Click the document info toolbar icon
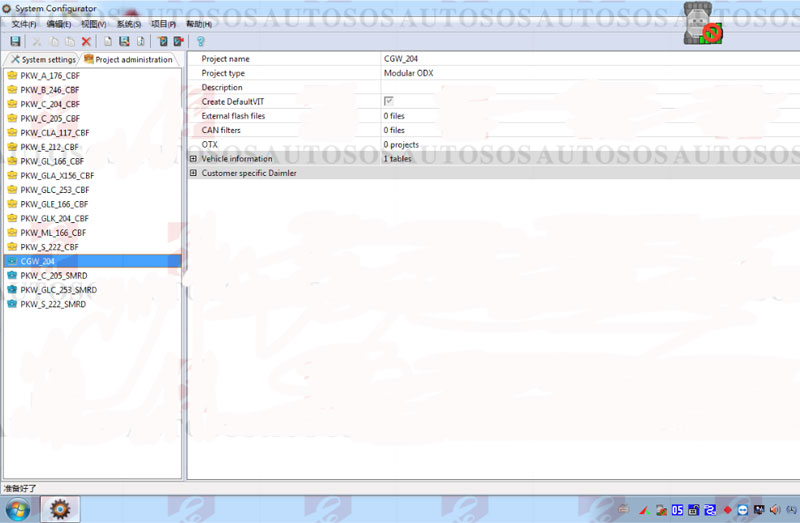This screenshot has height=523, width=800. [140, 42]
